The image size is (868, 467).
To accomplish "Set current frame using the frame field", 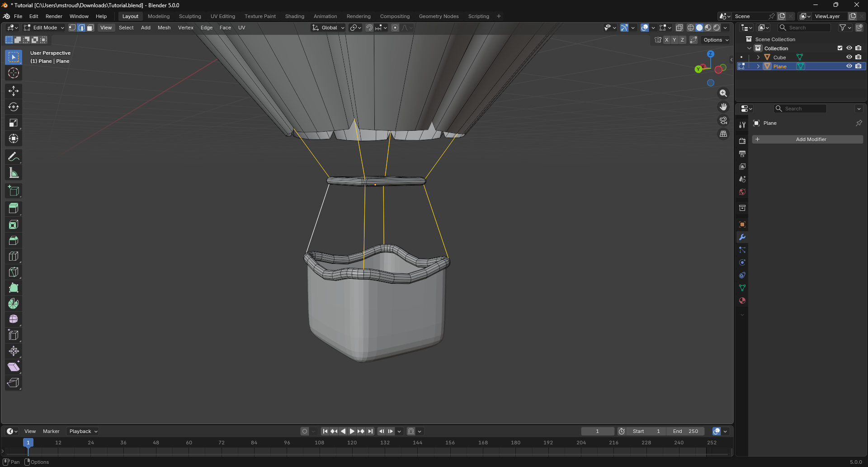I will coord(597,431).
